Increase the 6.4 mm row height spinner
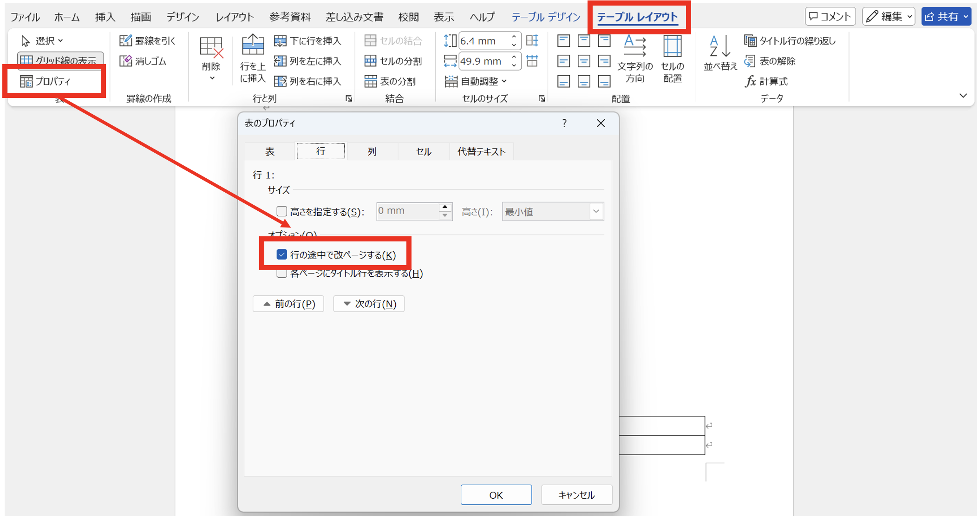 (x=514, y=37)
